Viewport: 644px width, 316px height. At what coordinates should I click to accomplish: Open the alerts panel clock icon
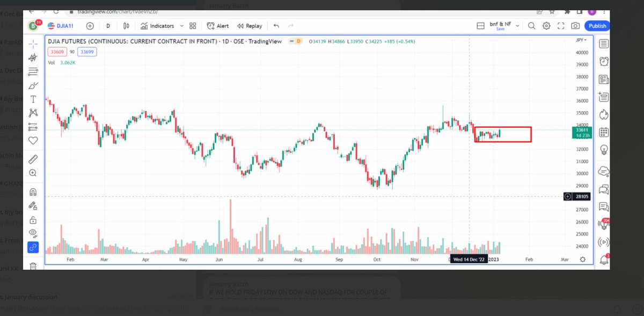604,61
